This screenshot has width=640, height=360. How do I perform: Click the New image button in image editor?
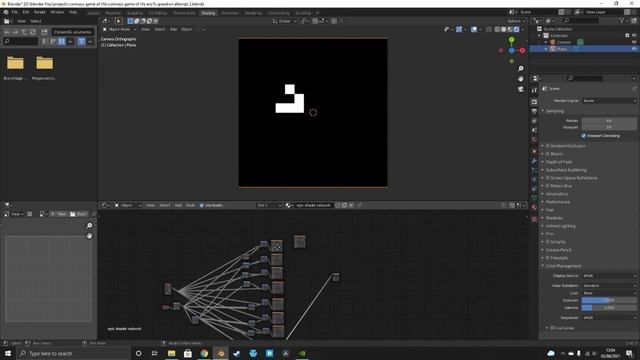(59, 214)
